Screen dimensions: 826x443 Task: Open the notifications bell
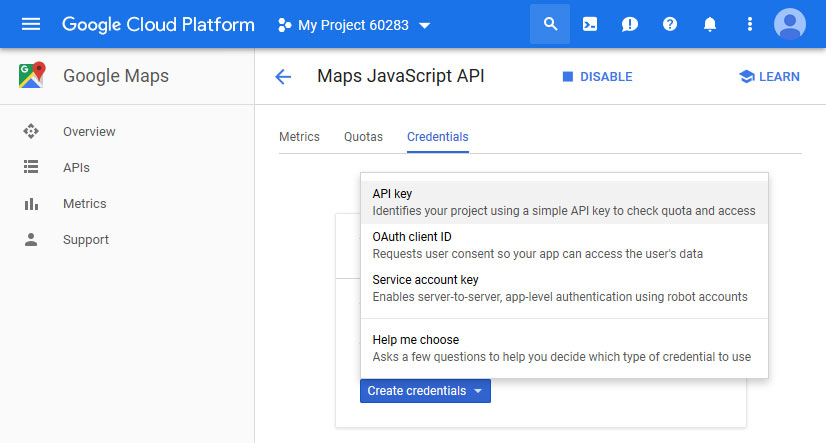(710, 24)
